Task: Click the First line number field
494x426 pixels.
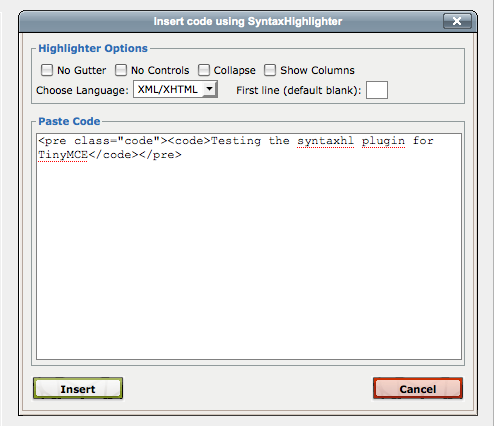Action: tap(377, 90)
